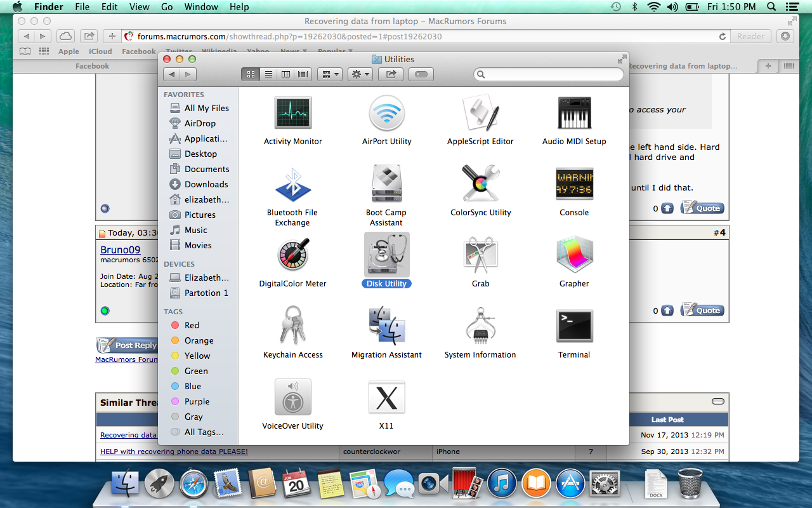Click the Edit Tags toolbar button
Viewport: 812px width, 508px height.
421,74
